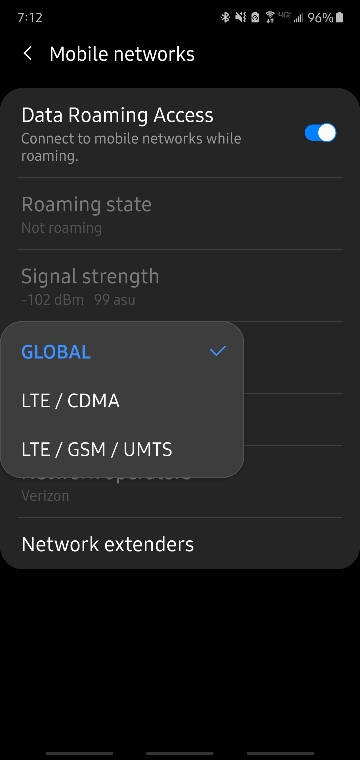Disable the Data Roaming Access switch

tap(320, 133)
